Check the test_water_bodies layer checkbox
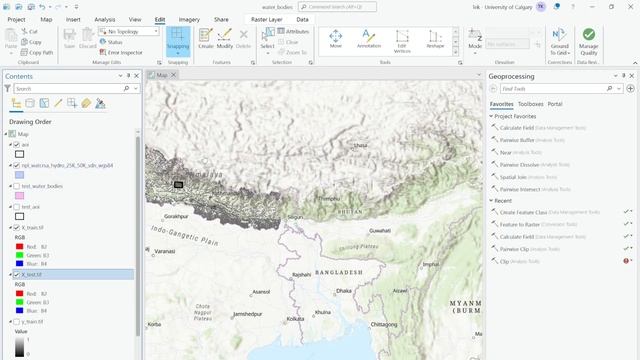The height and width of the screenshot is (360, 640). point(17,186)
